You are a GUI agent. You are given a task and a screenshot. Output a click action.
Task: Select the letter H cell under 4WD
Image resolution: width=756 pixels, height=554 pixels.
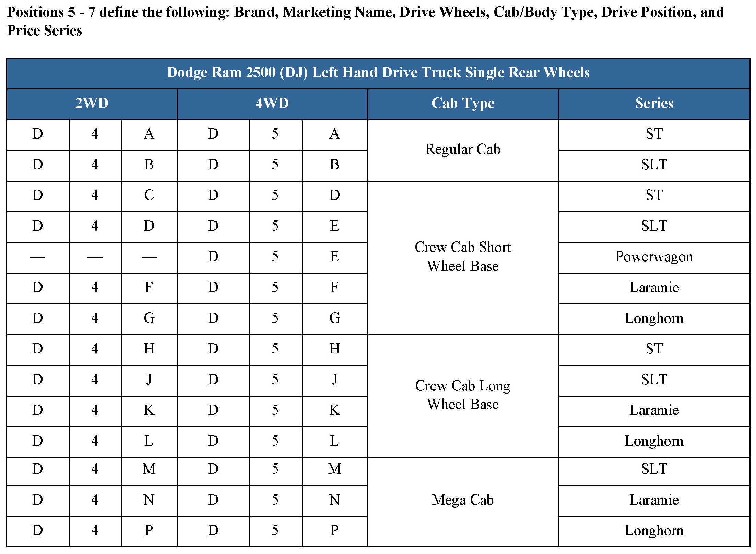pos(334,349)
